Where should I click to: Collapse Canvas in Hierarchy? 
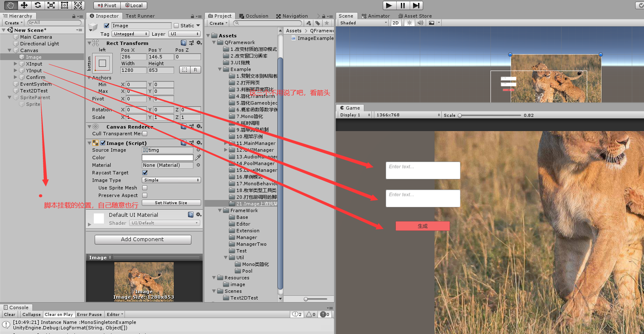[x=10, y=50]
